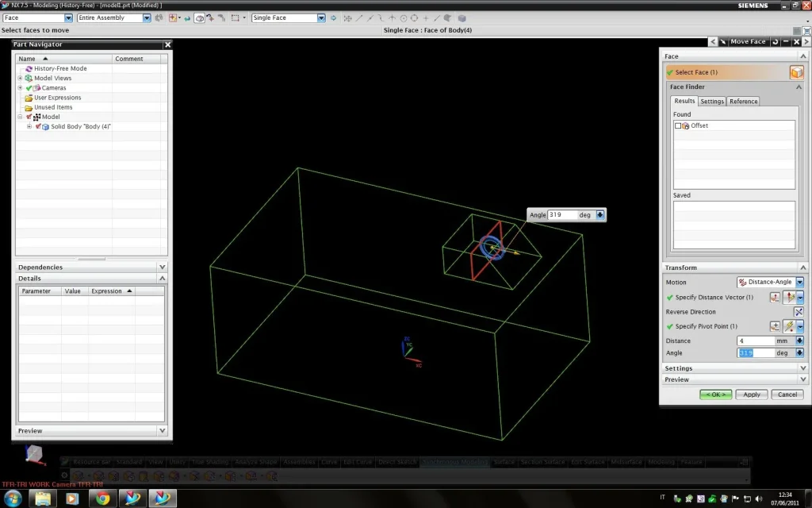The height and width of the screenshot is (508, 812).
Task: Collapse the Face Finder group
Action: [799, 87]
